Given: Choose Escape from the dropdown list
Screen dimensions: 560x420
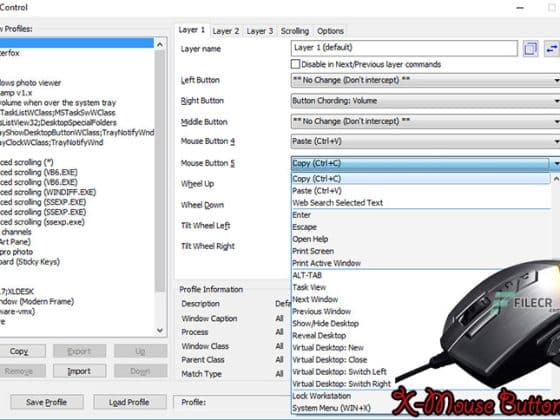Looking at the screenshot, I should tap(421, 227).
